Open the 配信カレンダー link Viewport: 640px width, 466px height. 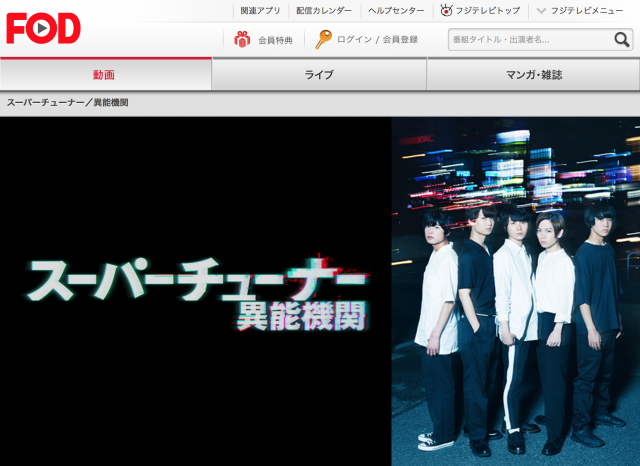tap(324, 11)
